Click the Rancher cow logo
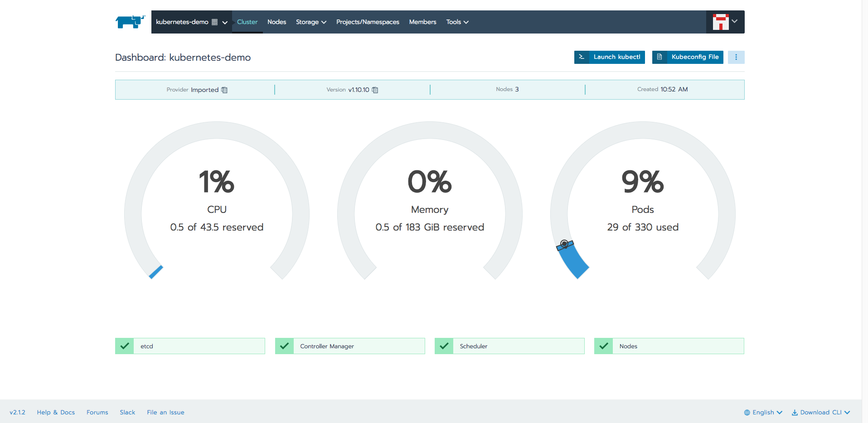 130,22
